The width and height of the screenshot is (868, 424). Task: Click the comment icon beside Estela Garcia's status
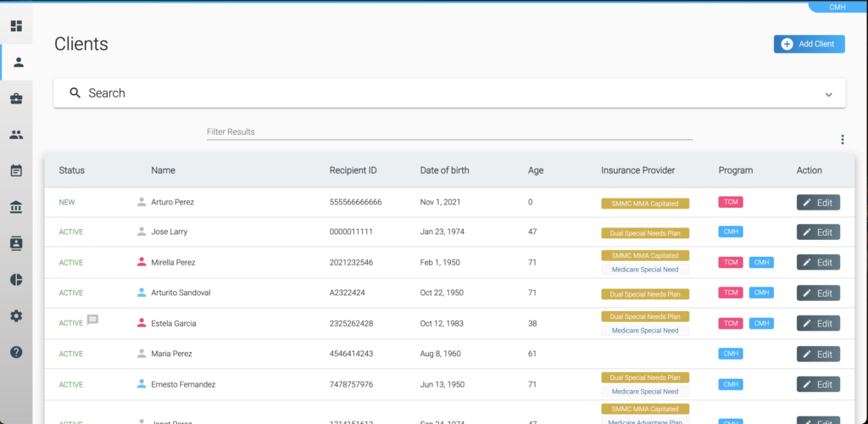tap(93, 321)
